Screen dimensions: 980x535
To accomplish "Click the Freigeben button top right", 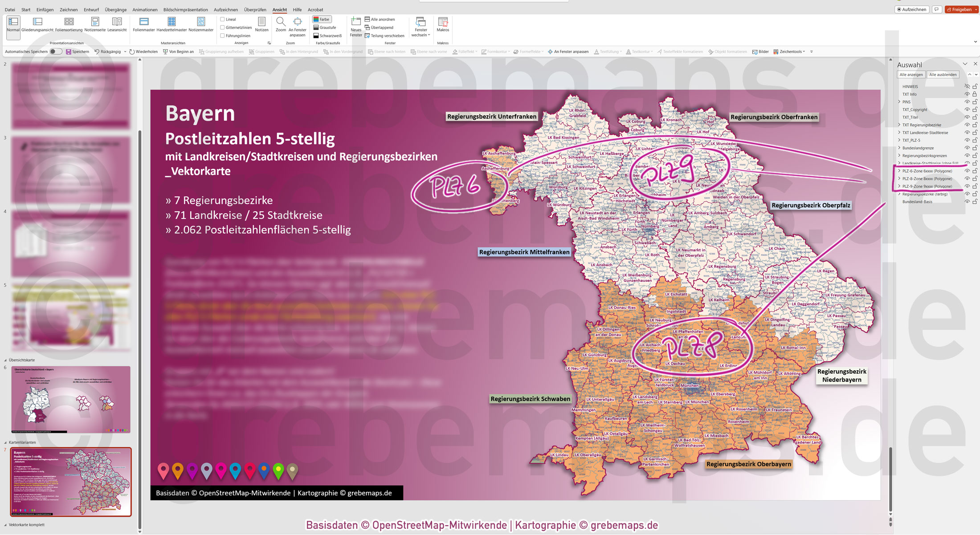I will pos(961,9).
